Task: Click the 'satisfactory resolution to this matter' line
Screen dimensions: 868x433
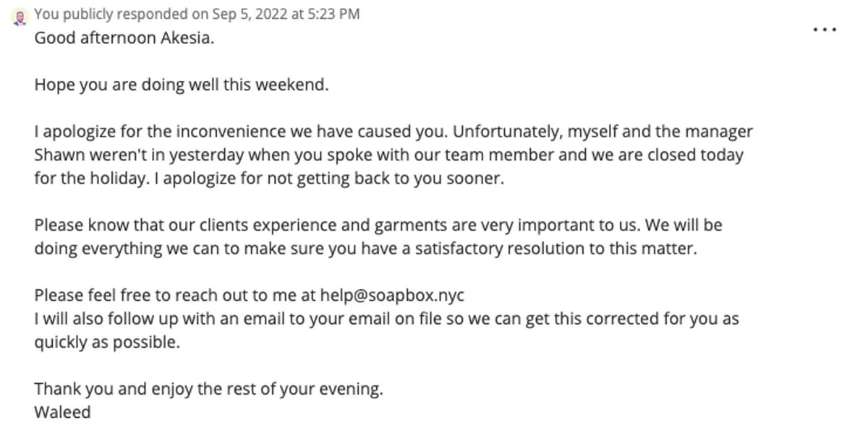Action: coord(366,249)
